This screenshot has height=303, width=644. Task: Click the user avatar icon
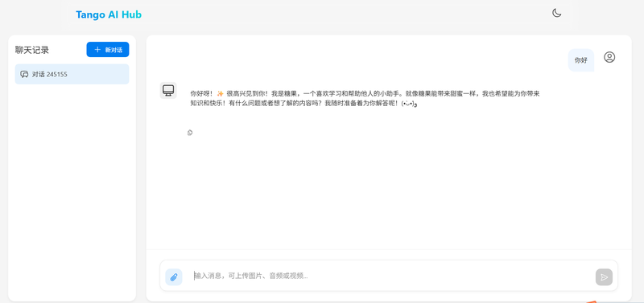click(609, 57)
